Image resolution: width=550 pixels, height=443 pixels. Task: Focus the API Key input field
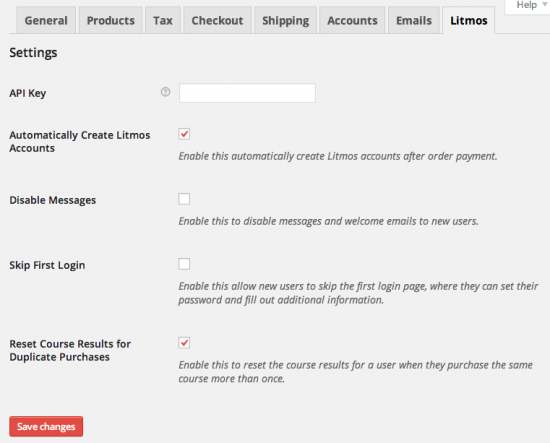pos(247,93)
